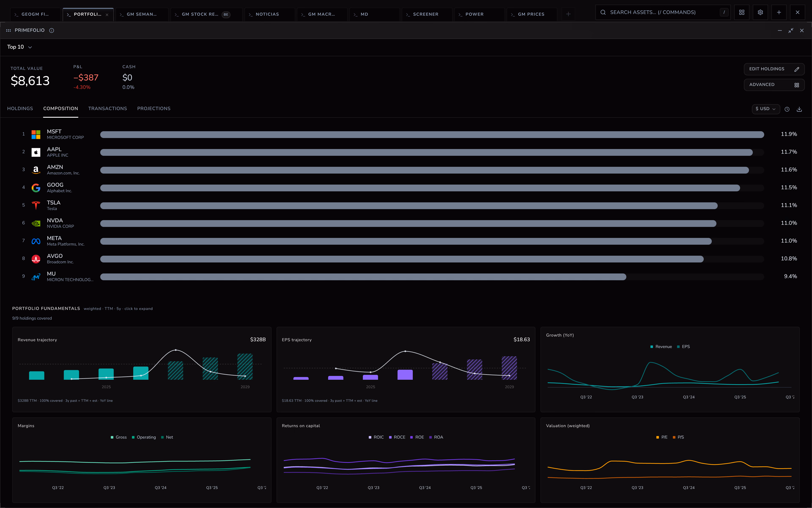Image resolution: width=812 pixels, height=508 pixels.
Task: Switch to the HOLDINGS tab
Action: [x=20, y=109]
